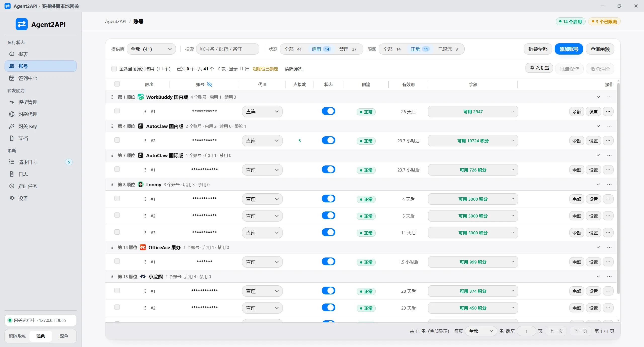Open 网络代理 globe icon
The height and width of the screenshot is (347, 644).
[12, 114]
